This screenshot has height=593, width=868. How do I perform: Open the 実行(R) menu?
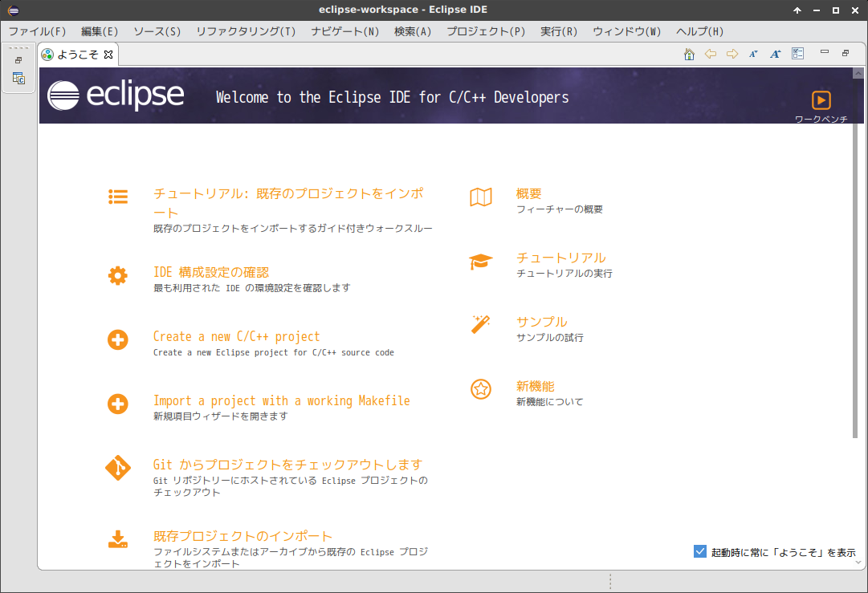pos(559,31)
